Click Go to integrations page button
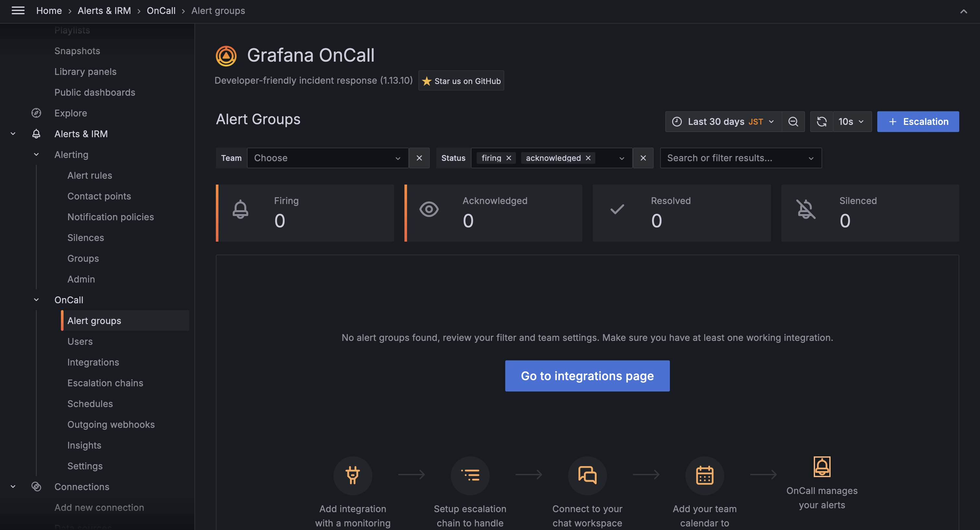 coord(587,376)
